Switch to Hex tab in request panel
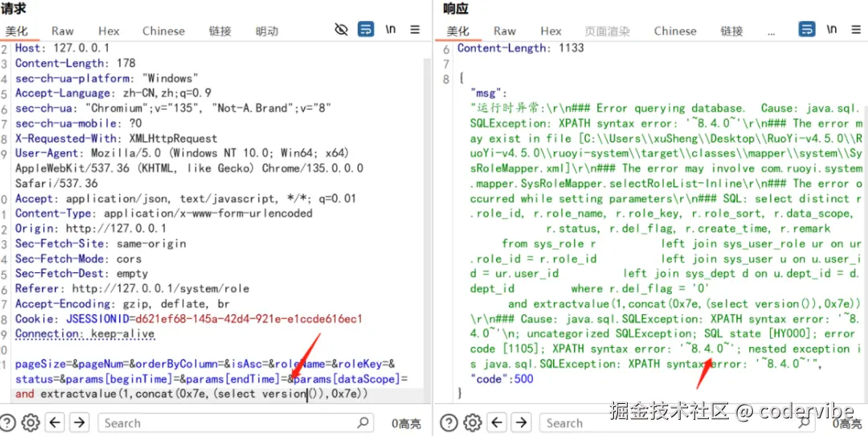This screenshot has width=868, height=436. 108,31
